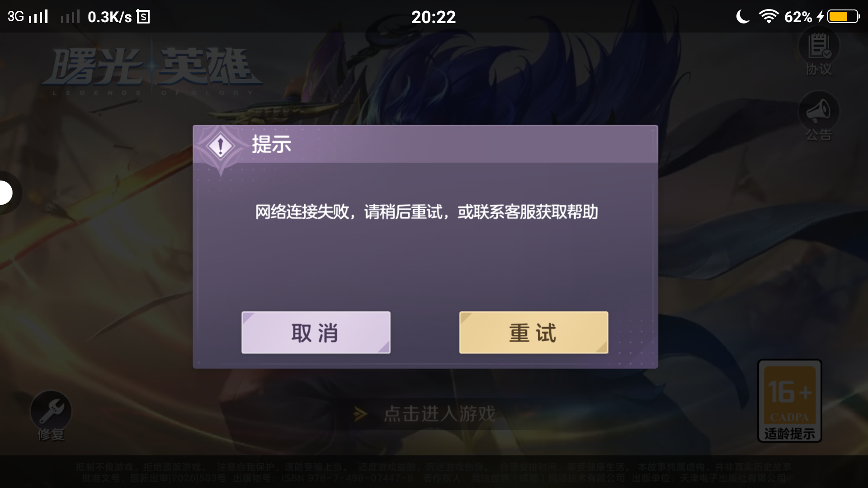Open the 协议 agreement icon

819,52
